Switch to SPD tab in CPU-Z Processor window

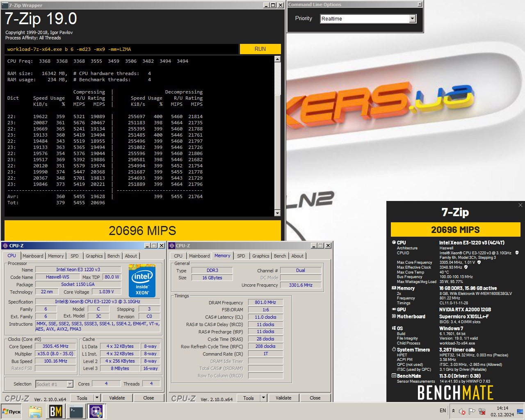pos(74,256)
